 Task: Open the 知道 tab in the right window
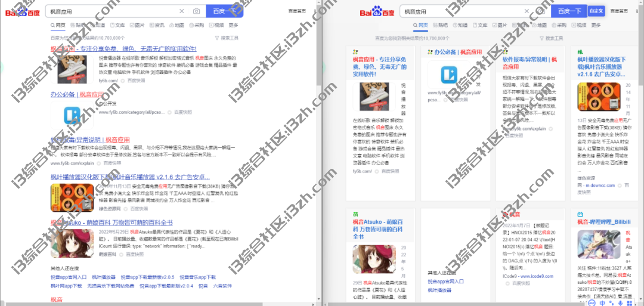pos(460,25)
